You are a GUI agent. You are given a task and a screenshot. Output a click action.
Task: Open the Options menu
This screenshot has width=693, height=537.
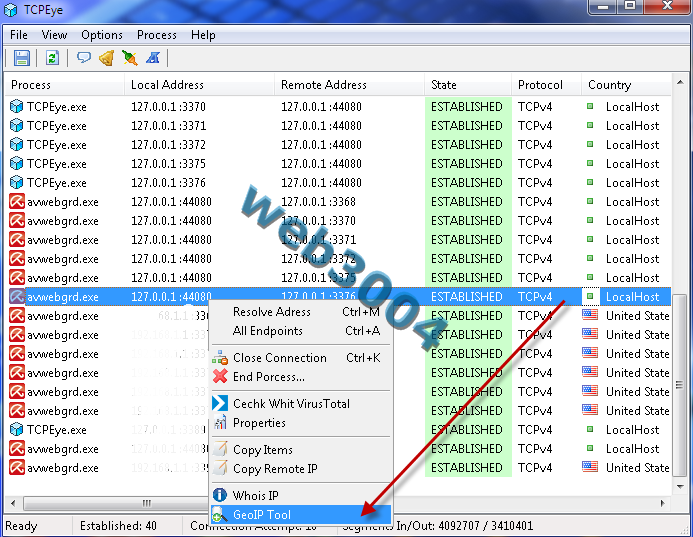point(102,35)
